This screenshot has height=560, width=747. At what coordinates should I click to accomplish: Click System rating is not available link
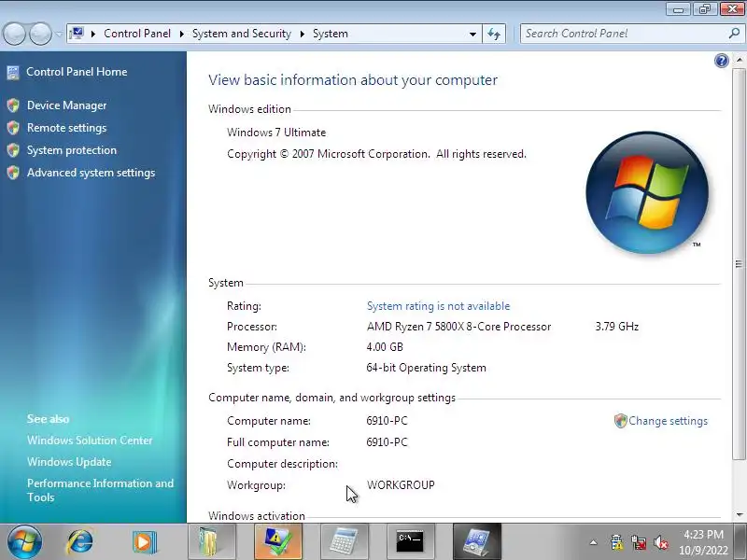pos(438,306)
